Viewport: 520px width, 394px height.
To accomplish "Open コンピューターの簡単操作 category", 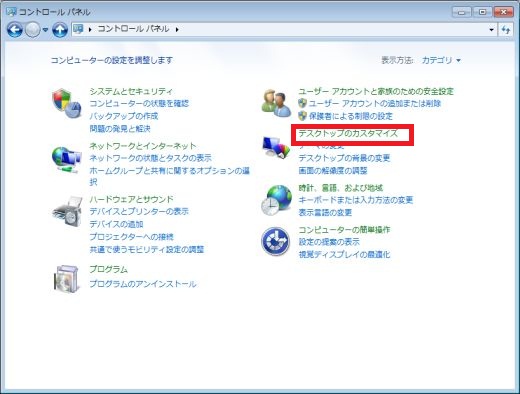I will click(344, 229).
